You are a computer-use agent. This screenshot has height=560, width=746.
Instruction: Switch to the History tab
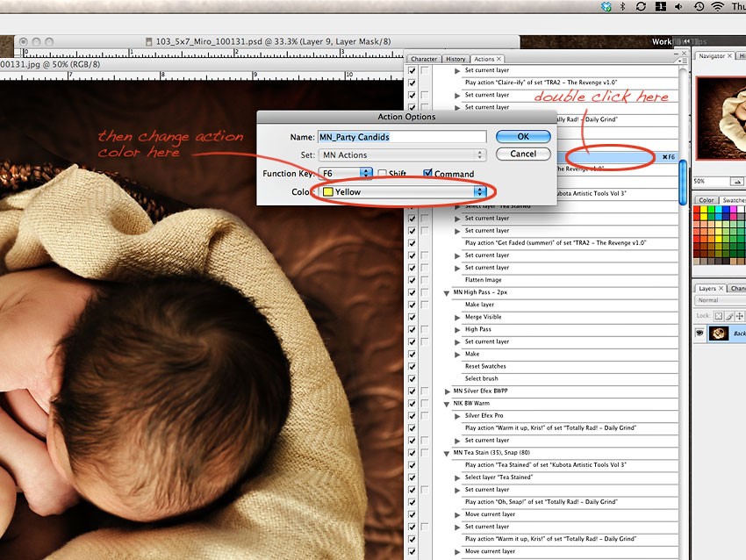click(x=455, y=59)
